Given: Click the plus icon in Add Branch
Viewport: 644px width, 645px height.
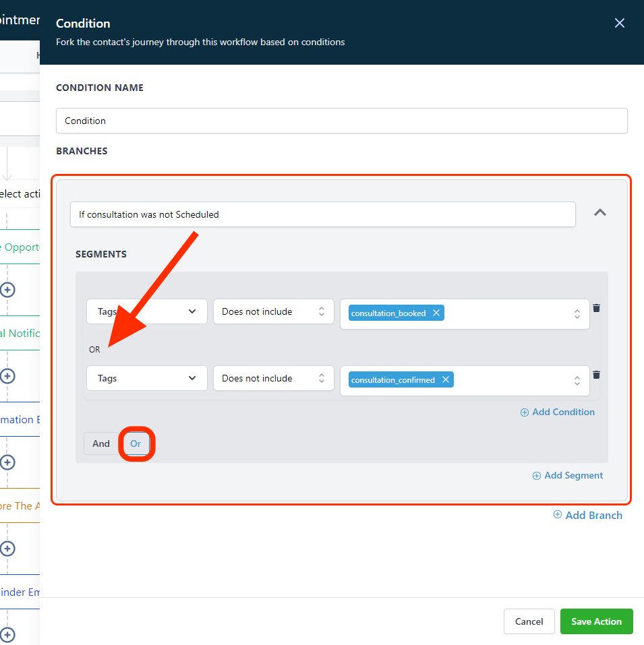Looking at the screenshot, I should [x=557, y=515].
